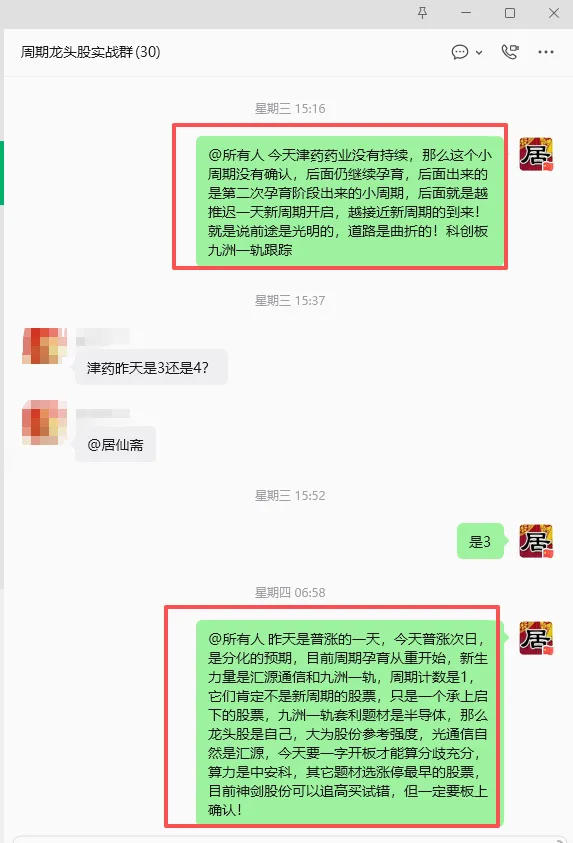
Task: Click pixelated avatar of '津药昨天是3还是4?' sender
Action: pos(44,346)
